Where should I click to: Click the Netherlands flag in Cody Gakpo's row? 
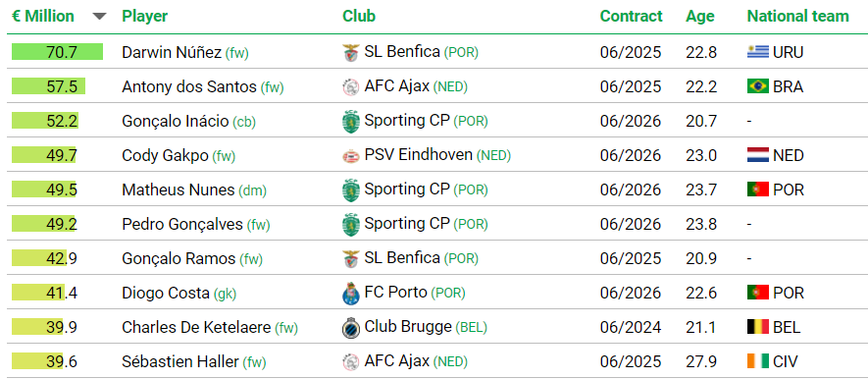(758, 156)
